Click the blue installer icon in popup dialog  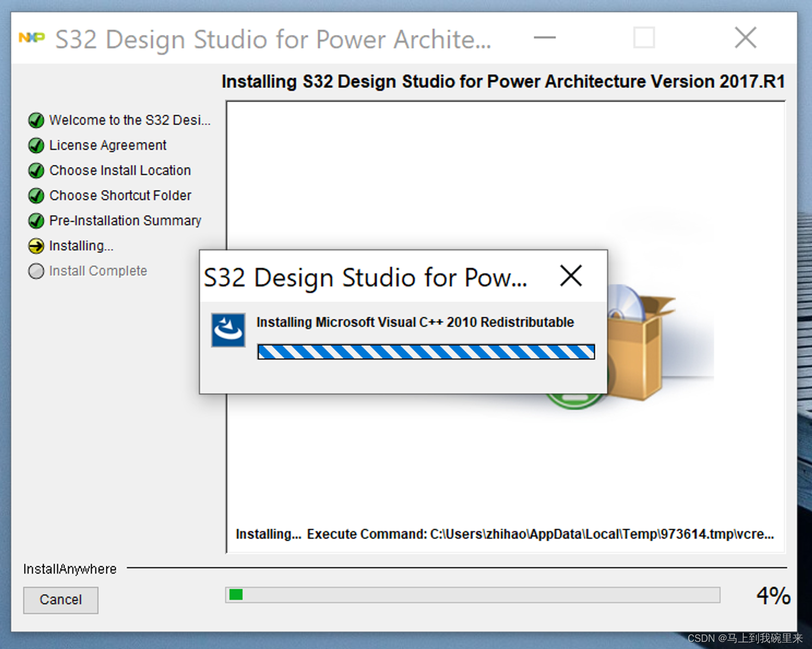[228, 330]
